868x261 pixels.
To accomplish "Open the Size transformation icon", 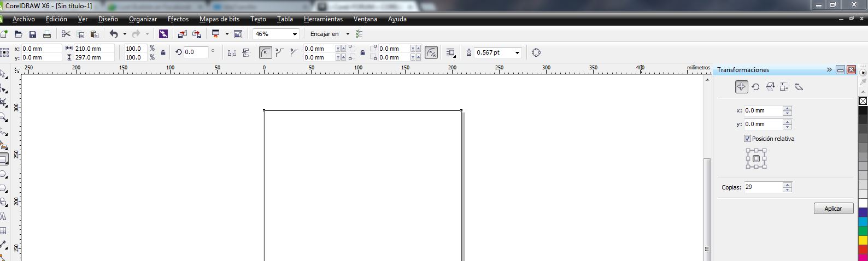I will pos(784,87).
